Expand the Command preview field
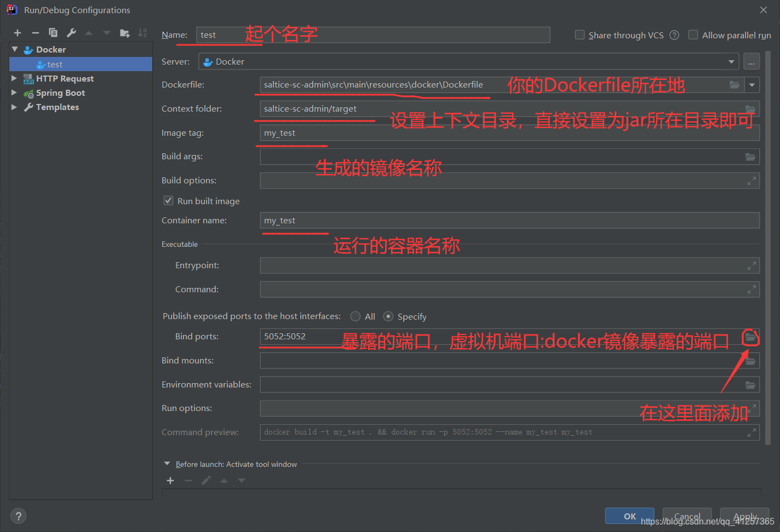Viewport: 780px width, 532px height. click(x=752, y=433)
